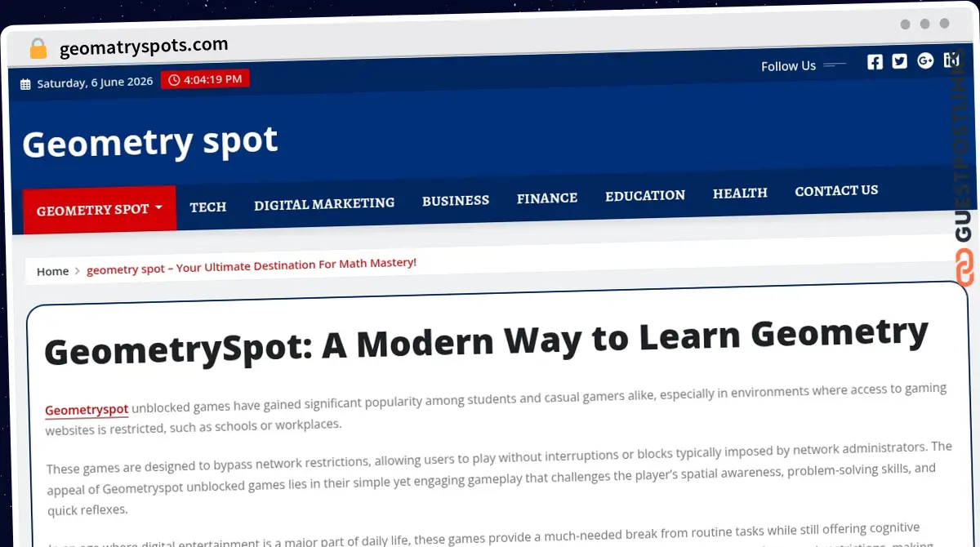Go to the FINANCE category

[547, 198]
